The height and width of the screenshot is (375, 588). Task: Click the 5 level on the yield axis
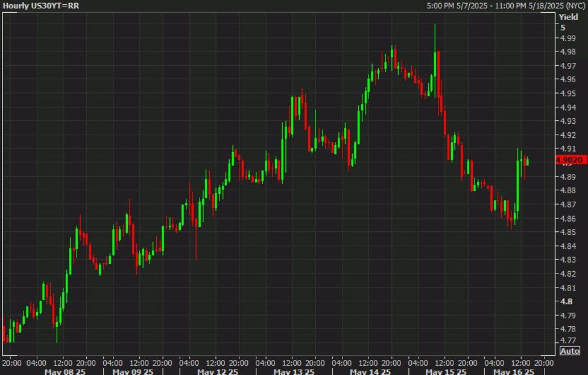pos(563,28)
